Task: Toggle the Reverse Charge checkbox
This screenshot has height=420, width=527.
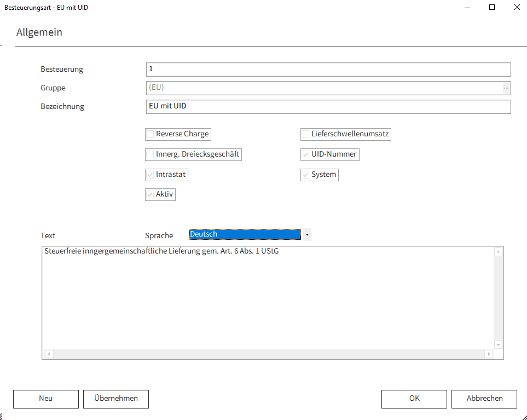Action: 150,134
